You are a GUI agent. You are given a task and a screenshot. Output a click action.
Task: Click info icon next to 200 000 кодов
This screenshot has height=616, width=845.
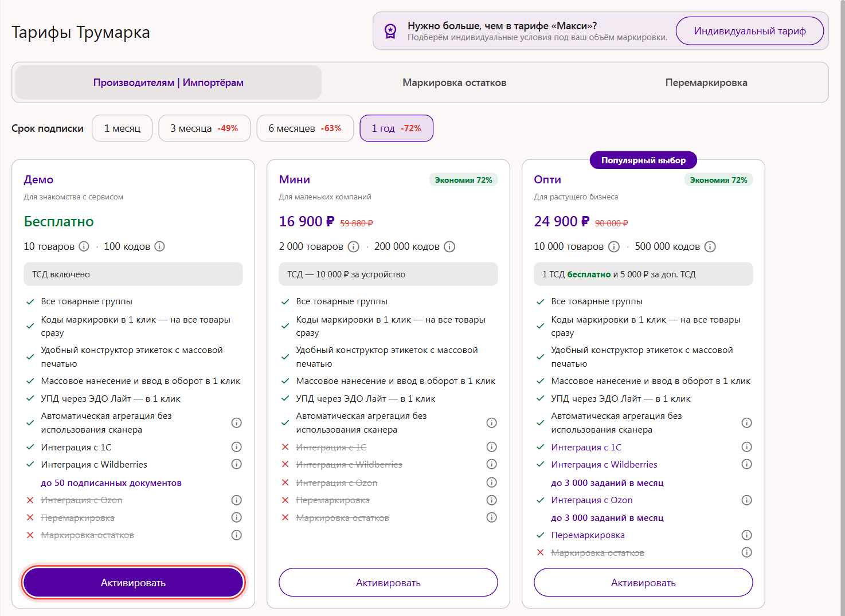click(450, 247)
